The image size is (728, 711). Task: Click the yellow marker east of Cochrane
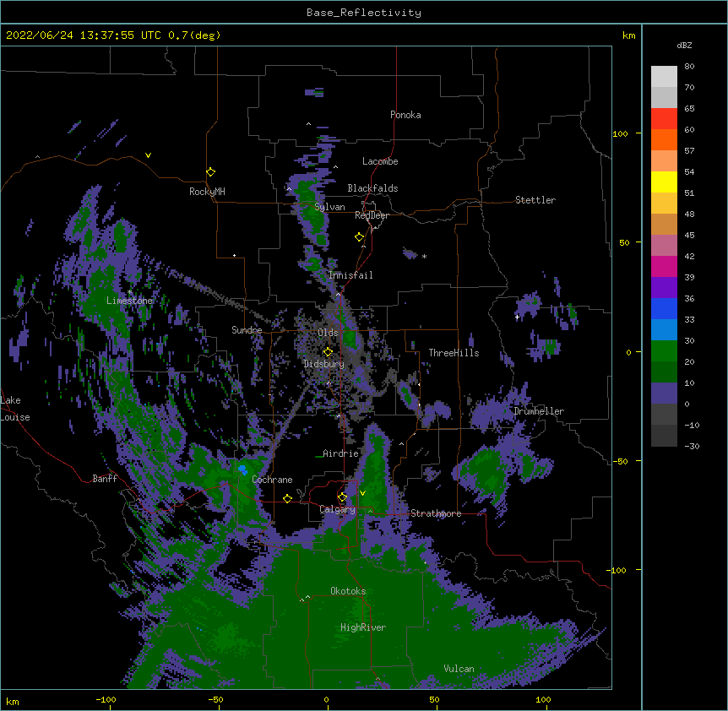[x=287, y=498]
